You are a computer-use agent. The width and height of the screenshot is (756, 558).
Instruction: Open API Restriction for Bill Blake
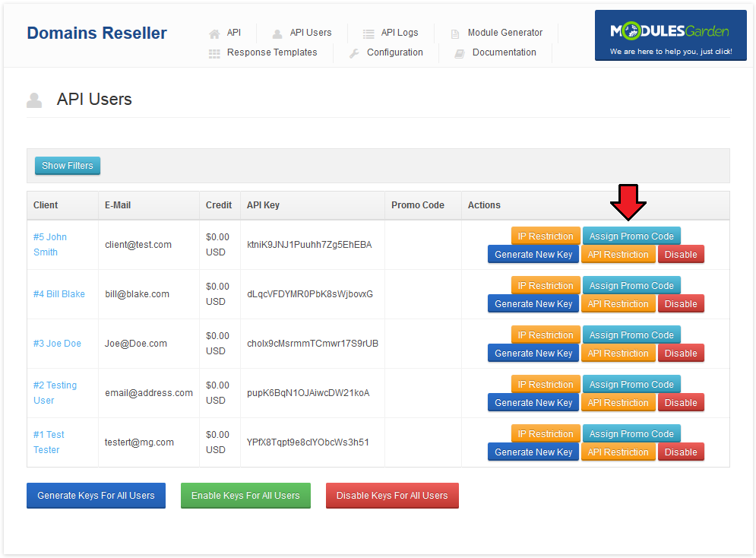coord(618,304)
